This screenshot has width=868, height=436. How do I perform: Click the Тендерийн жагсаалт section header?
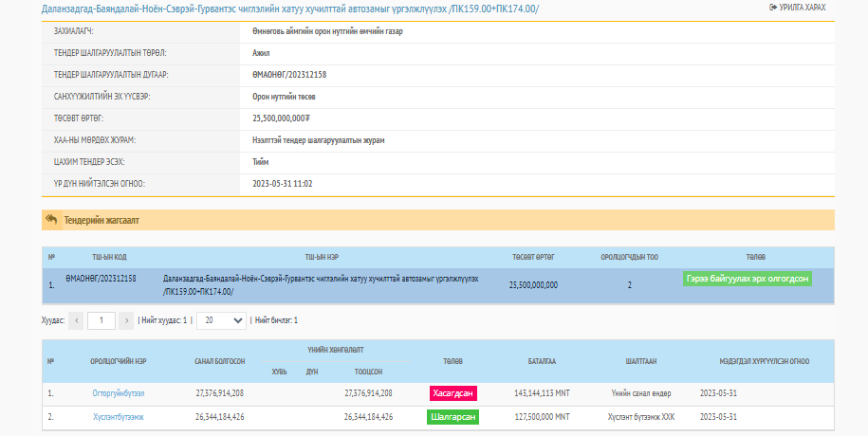(x=102, y=220)
